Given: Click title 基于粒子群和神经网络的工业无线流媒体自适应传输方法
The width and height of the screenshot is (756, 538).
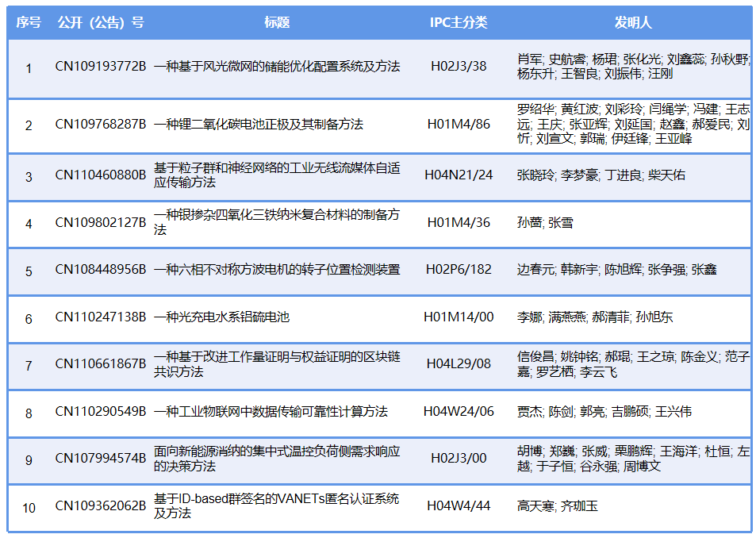Looking at the screenshot, I should pos(277,175).
